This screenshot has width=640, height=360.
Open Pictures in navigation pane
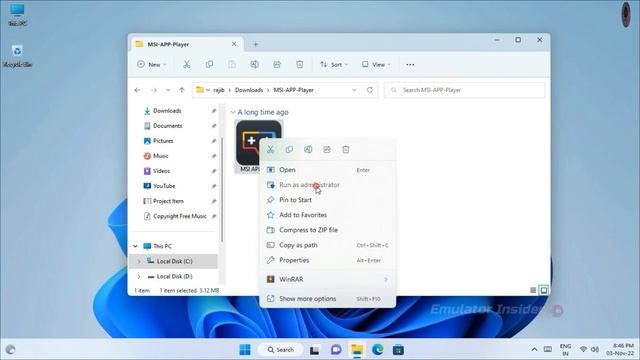tap(163, 141)
